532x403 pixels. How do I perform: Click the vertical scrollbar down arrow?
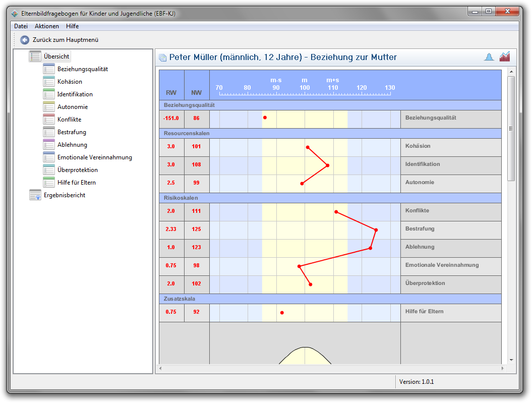511,360
